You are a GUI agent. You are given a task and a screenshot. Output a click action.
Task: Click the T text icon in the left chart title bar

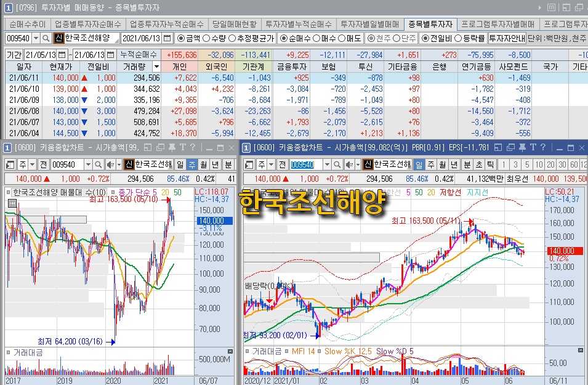[183, 147]
